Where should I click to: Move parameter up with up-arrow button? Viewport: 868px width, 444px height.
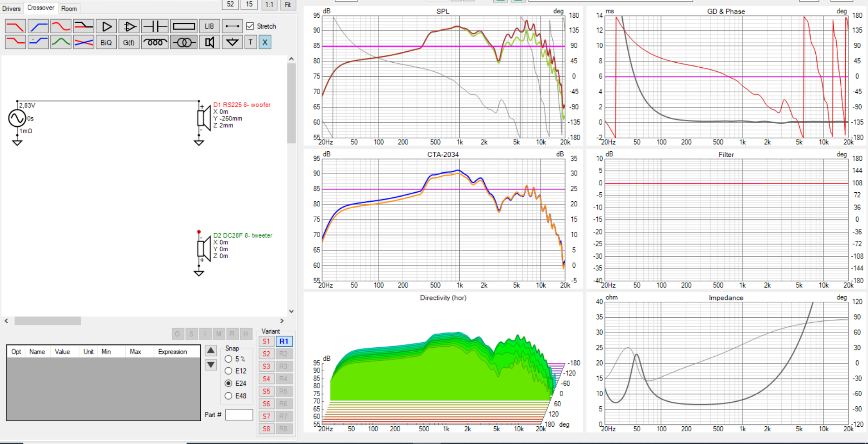click(x=211, y=350)
